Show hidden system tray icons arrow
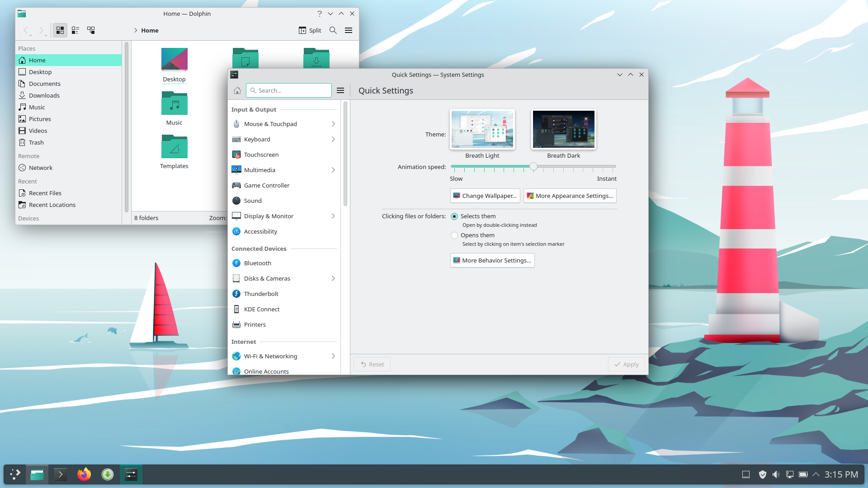Image resolution: width=868 pixels, height=488 pixels. [816, 474]
